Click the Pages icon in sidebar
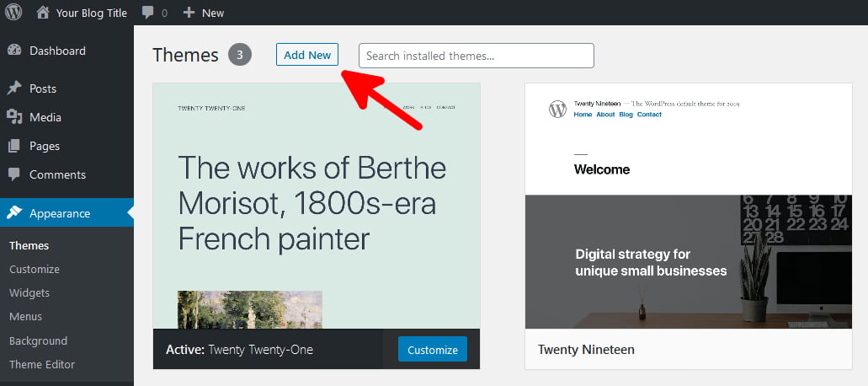Viewport: 868px width, 386px height. point(14,146)
